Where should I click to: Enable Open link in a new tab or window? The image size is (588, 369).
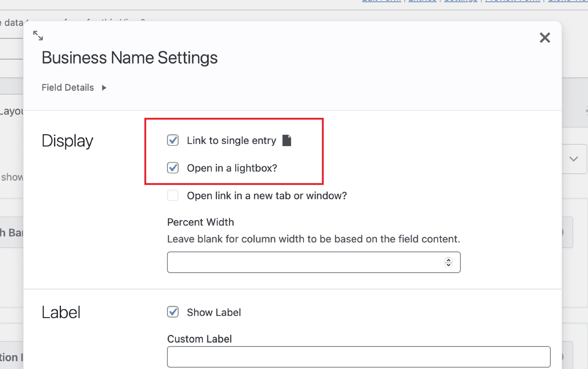tap(173, 195)
